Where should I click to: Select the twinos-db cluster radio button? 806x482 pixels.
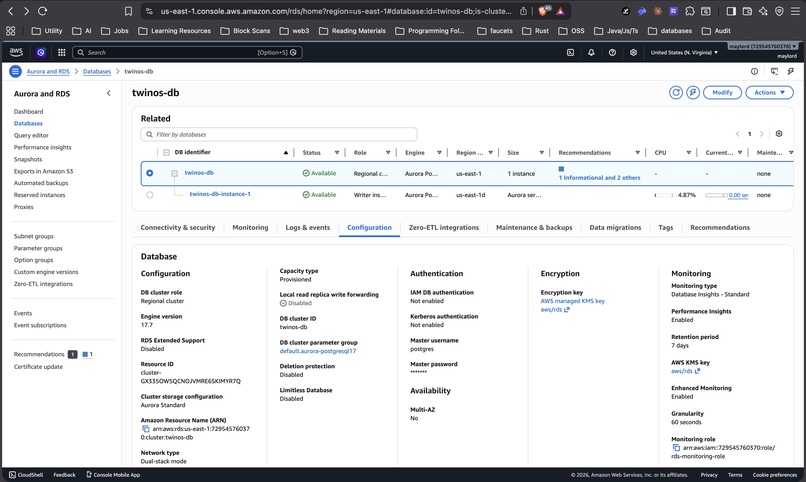tap(150, 173)
